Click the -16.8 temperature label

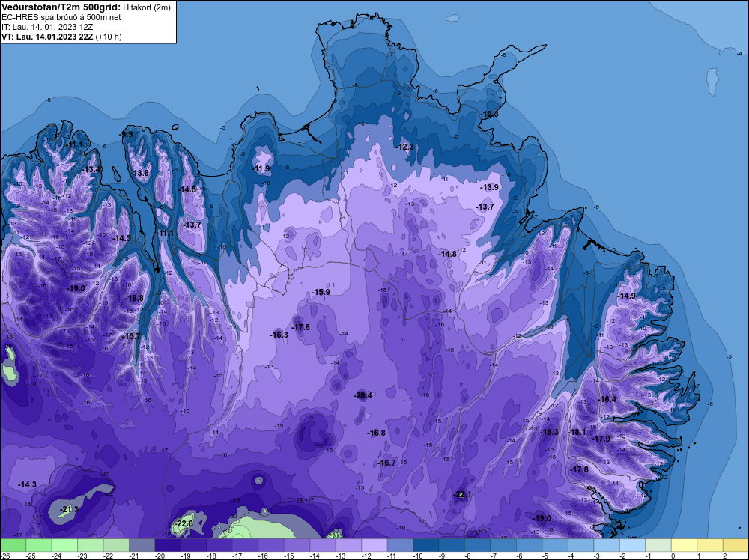coord(377,433)
